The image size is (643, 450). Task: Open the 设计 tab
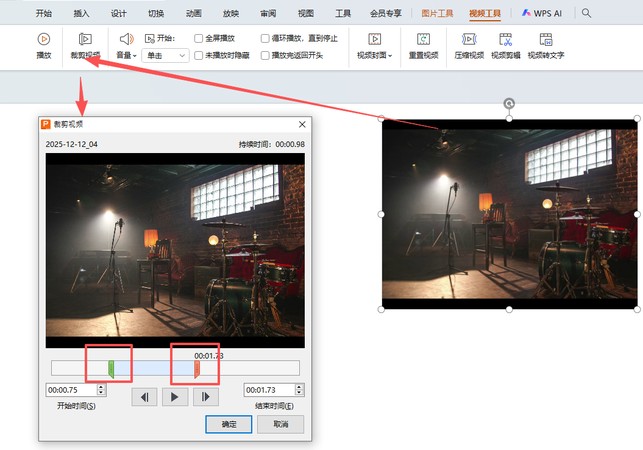point(119,14)
